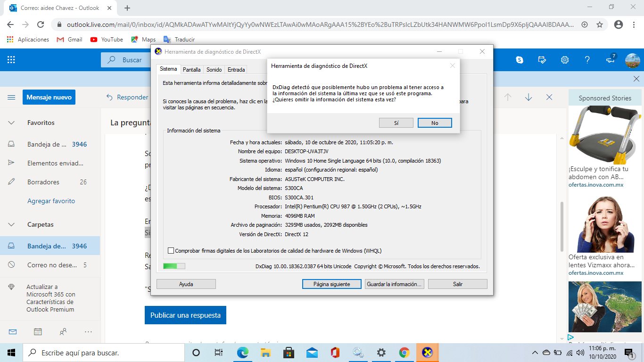
Task: Open the Windows Start menu
Action: [x=11, y=353]
